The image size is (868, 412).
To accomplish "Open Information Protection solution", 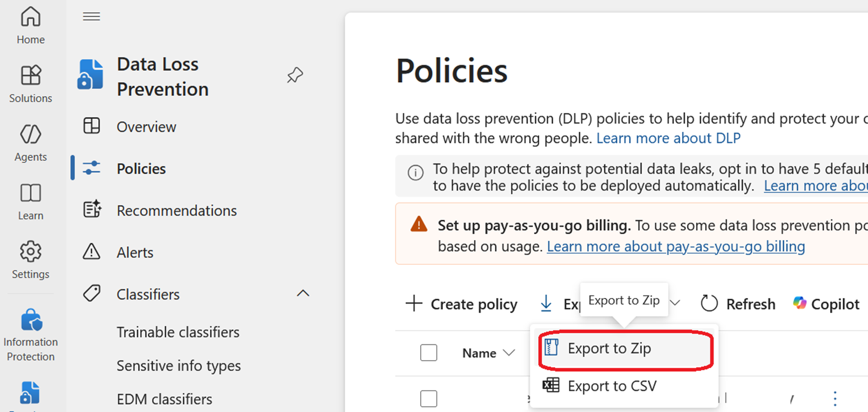I will point(30,335).
